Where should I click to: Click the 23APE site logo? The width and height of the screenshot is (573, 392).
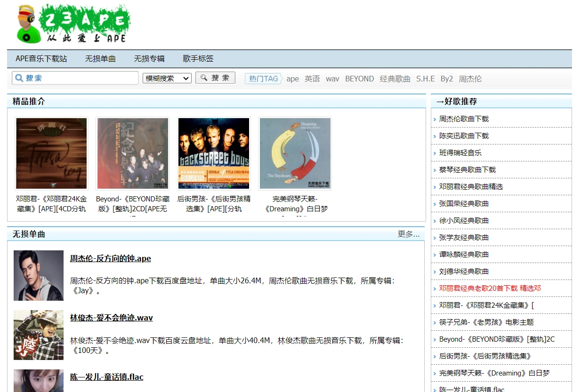[x=73, y=24]
